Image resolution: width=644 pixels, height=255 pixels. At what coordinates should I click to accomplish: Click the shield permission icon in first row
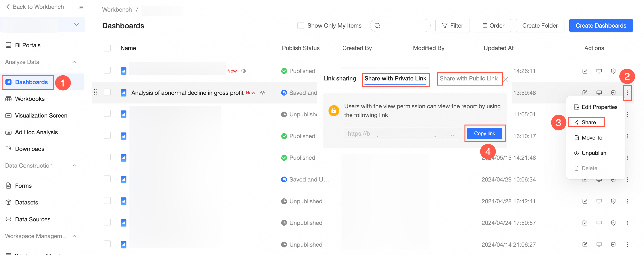[613, 71]
